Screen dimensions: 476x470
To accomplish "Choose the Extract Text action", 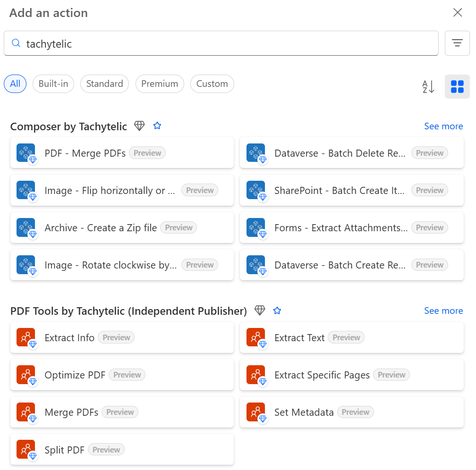I will coord(352,337).
